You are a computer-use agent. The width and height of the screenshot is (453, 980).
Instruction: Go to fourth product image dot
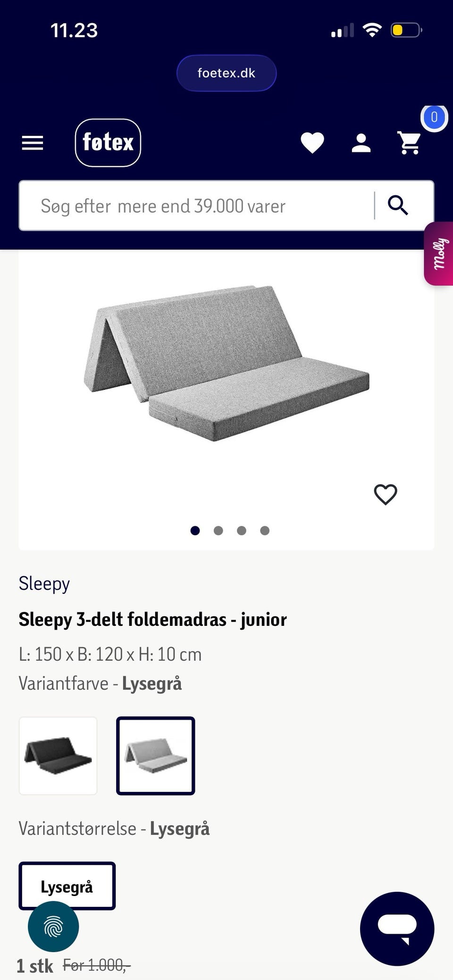(265, 531)
